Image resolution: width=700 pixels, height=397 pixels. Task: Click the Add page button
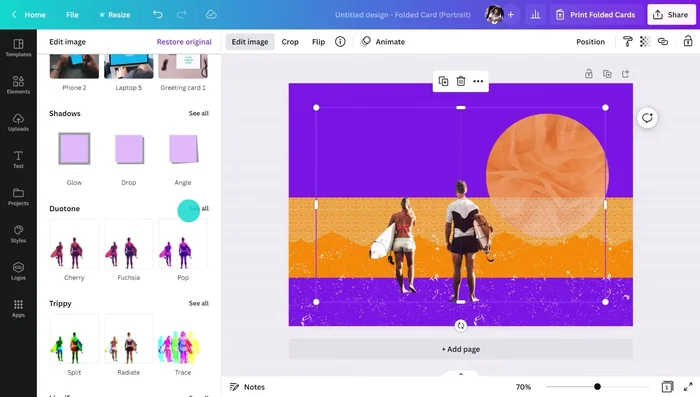click(461, 349)
